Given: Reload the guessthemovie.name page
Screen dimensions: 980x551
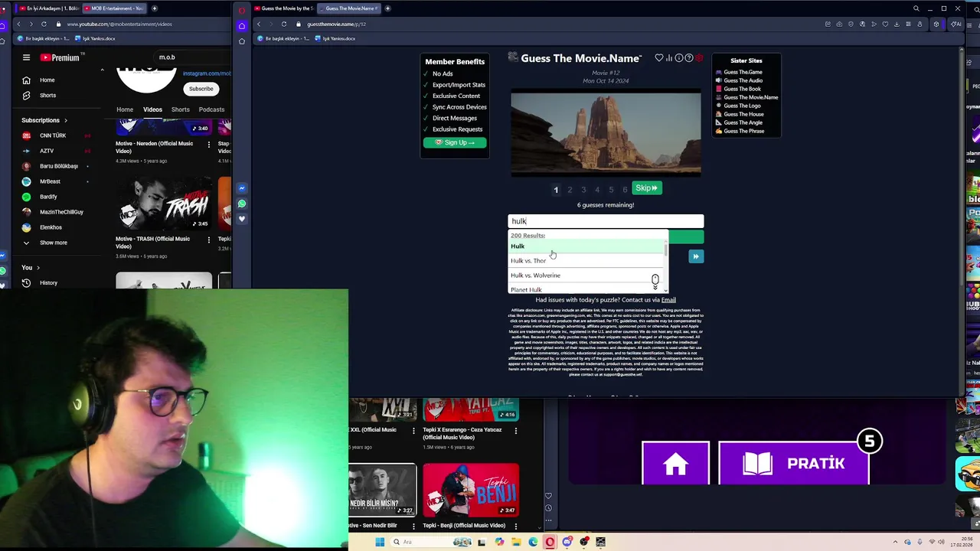Looking at the screenshot, I should pos(283,24).
